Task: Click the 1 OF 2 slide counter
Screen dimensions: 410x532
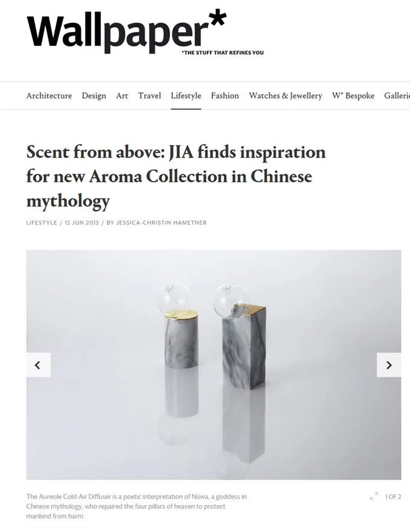Action: pos(393,496)
